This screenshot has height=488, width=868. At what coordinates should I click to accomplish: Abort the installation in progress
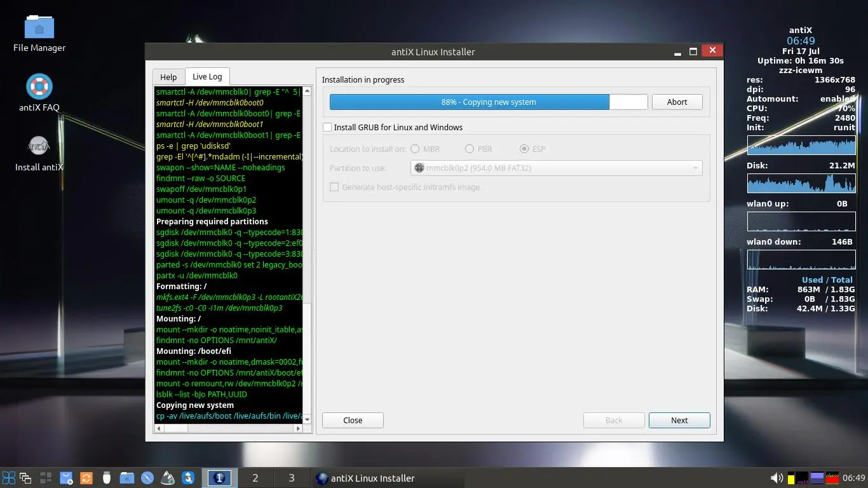click(x=677, y=102)
